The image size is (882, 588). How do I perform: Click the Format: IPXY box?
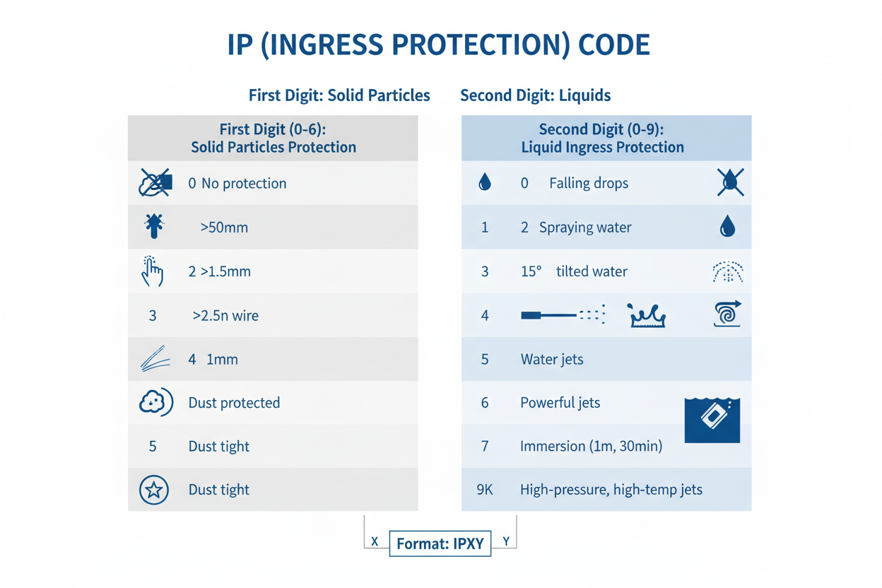pyautogui.click(x=440, y=543)
